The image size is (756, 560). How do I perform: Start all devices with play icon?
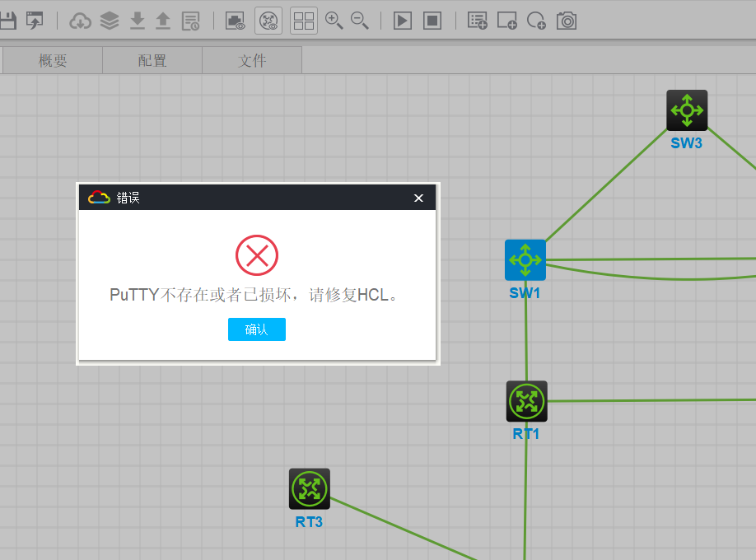pyautogui.click(x=403, y=21)
